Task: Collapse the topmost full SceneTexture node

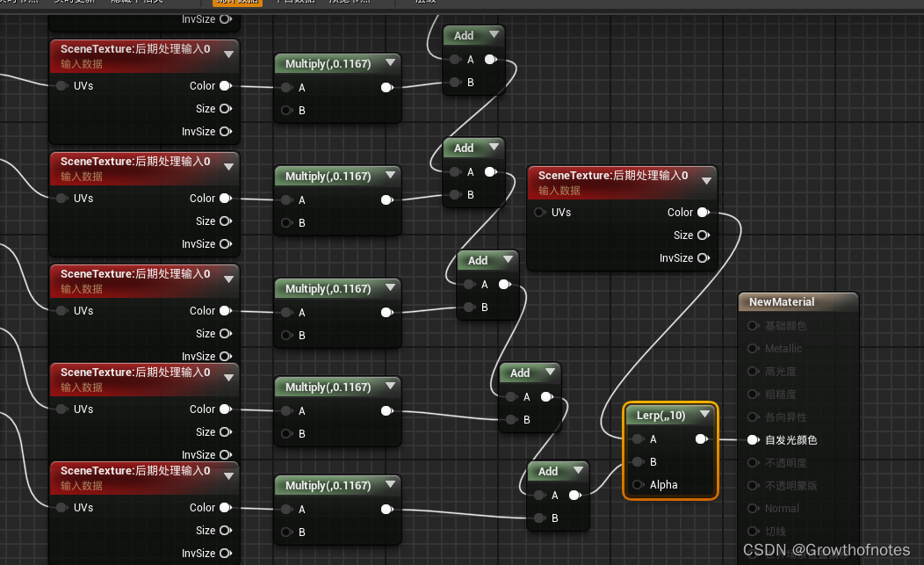Action: (228, 54)
